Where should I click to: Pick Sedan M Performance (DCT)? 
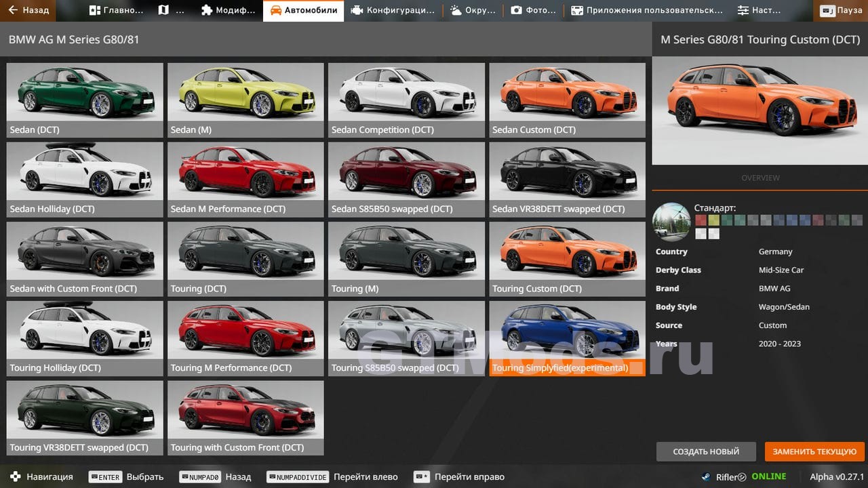click(245, 180)
